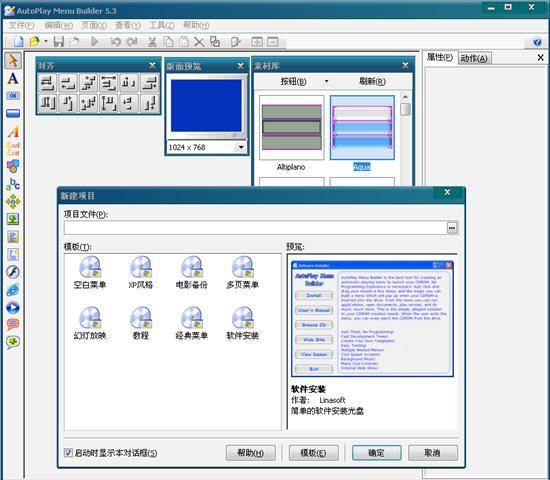Image resolution: width=550 pixels, height=480 pixels.
Task: Select the 空白菜单 template
Action: (x=90, y=273)
